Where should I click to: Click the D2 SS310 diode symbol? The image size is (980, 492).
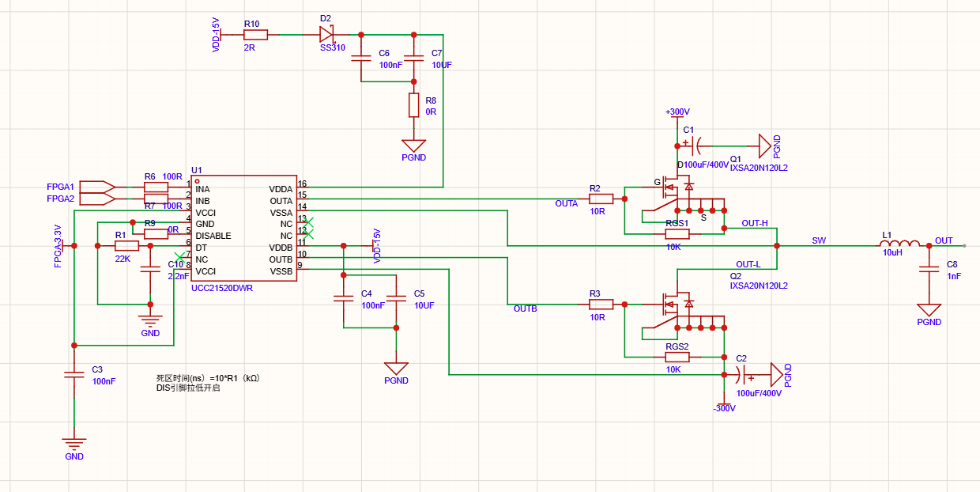(327, 35)
